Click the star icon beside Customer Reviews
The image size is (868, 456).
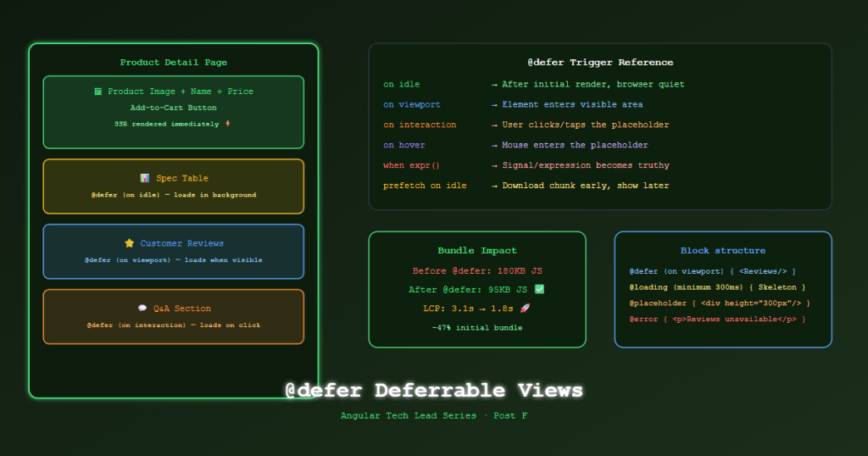click(x=129, y=243)
